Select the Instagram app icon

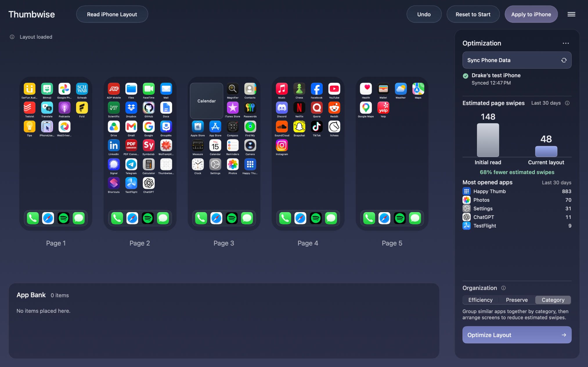(x=282, y=146)
